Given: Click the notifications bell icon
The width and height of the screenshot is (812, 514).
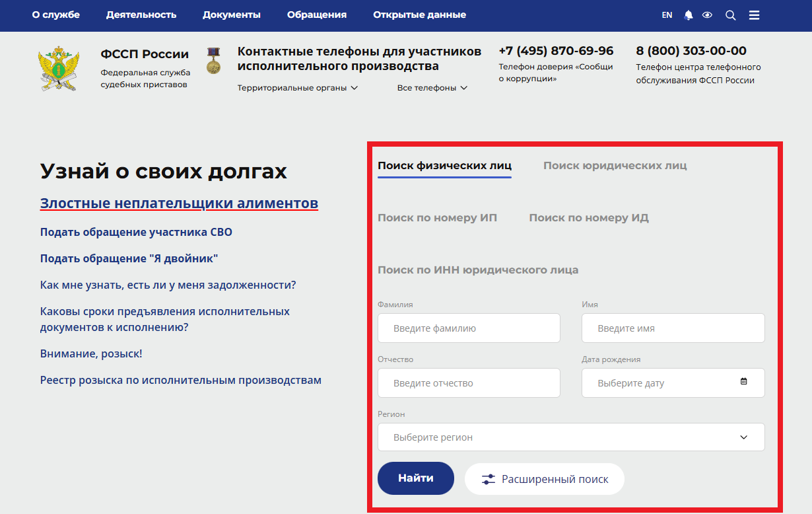Looking at the screenshot, I should click(688, 15).
